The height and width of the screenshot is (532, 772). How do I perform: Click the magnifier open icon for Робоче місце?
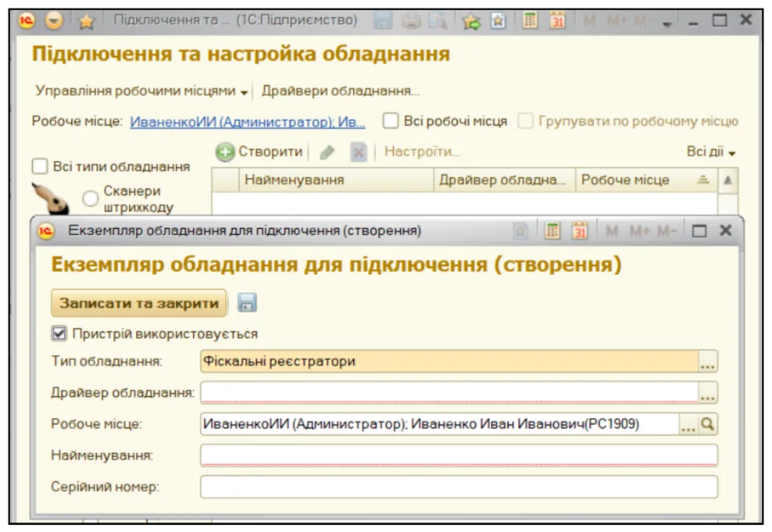click(x=708, y=424)
